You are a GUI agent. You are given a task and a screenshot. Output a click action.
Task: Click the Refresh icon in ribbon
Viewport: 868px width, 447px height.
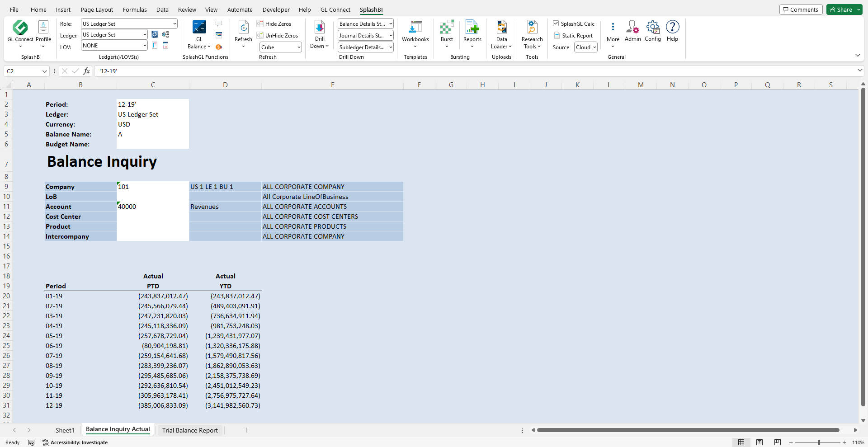(243, 28)
